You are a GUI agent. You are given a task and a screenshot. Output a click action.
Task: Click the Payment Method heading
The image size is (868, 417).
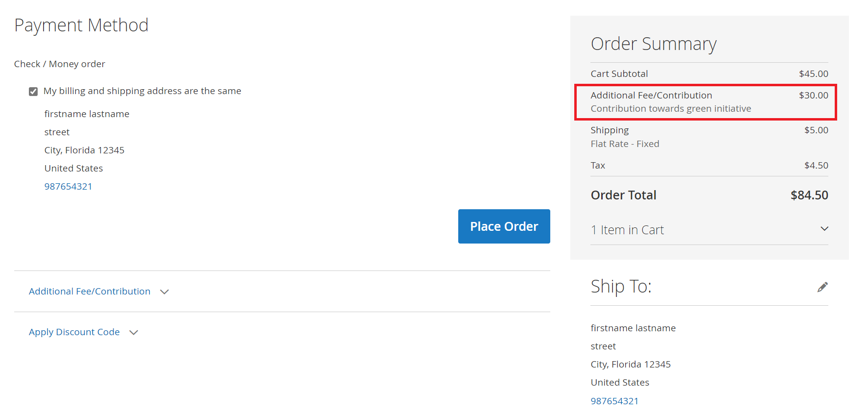tap(81, 25)
